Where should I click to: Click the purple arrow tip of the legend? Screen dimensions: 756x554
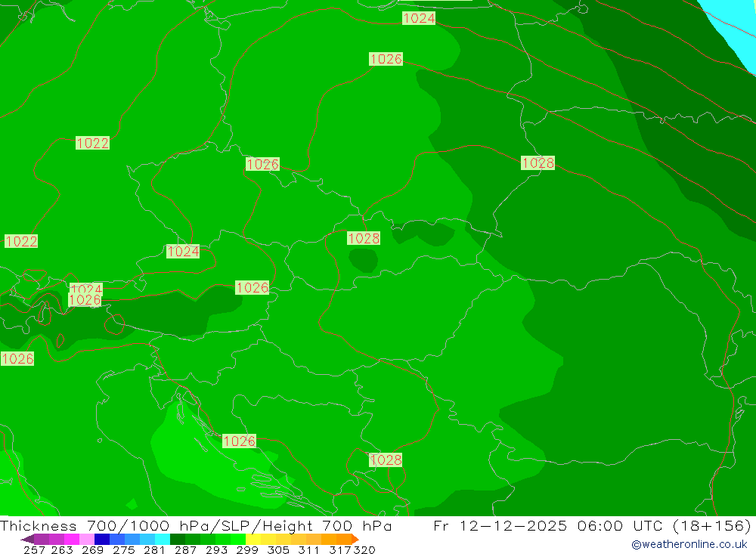(x=27, y=539)
